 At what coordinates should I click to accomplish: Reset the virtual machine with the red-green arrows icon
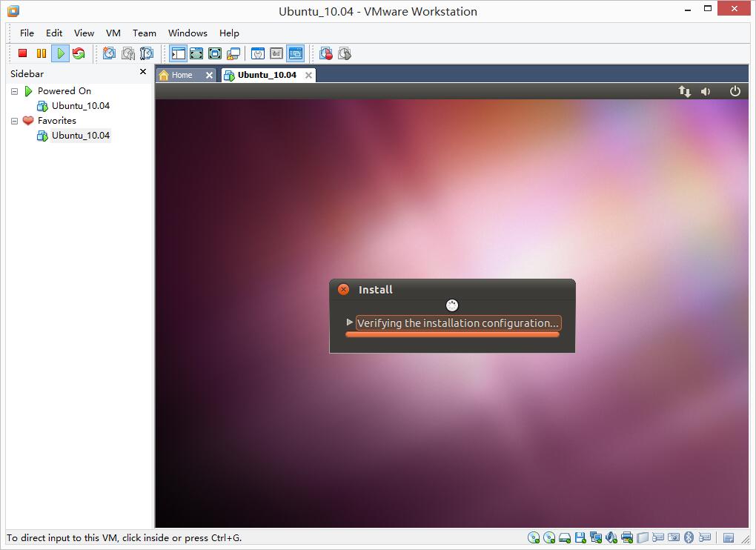click(x=79, y=53)
